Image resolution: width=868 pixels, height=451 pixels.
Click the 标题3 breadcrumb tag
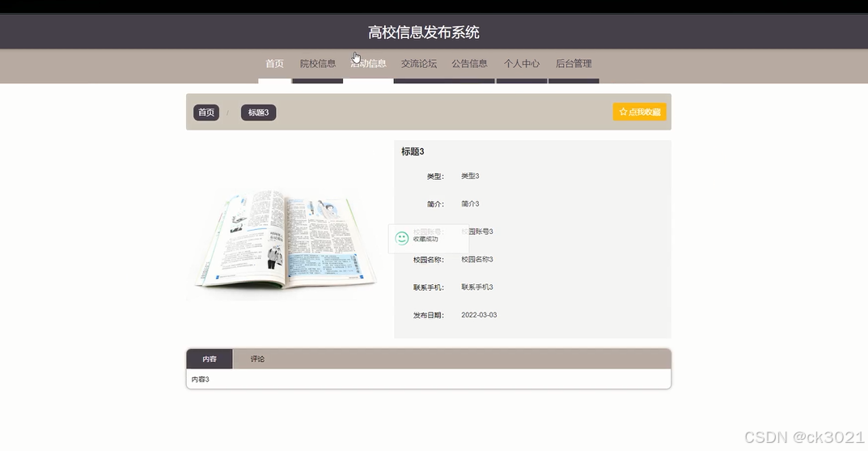pyautogui.click(x=259, y=113)
